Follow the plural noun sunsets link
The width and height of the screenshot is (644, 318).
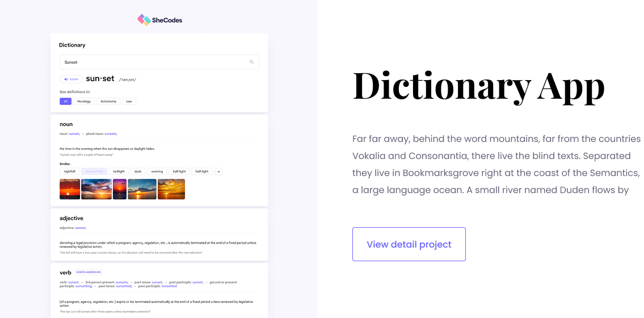pyautogui.click(x=111, y=133)
